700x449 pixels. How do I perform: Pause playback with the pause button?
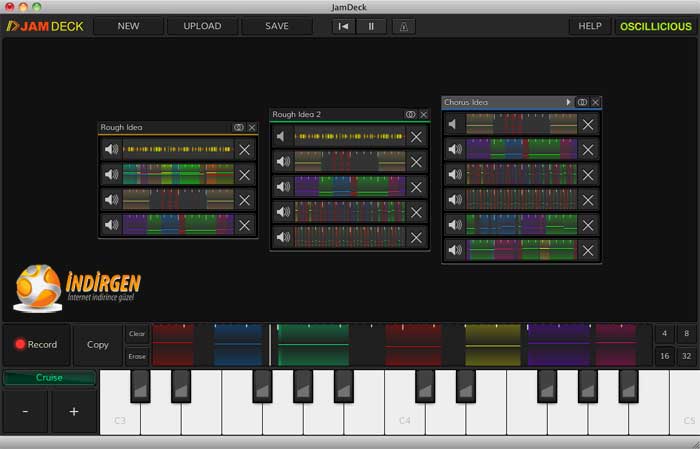click(371, 26)
